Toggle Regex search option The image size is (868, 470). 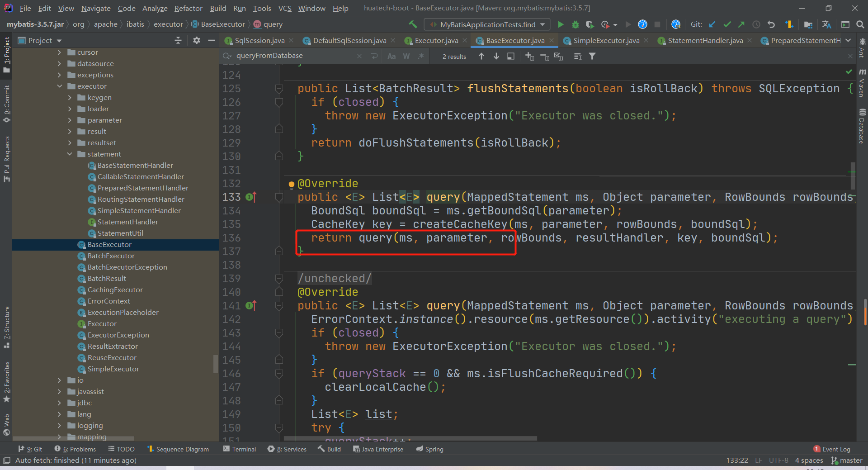(x=421, y=56)
